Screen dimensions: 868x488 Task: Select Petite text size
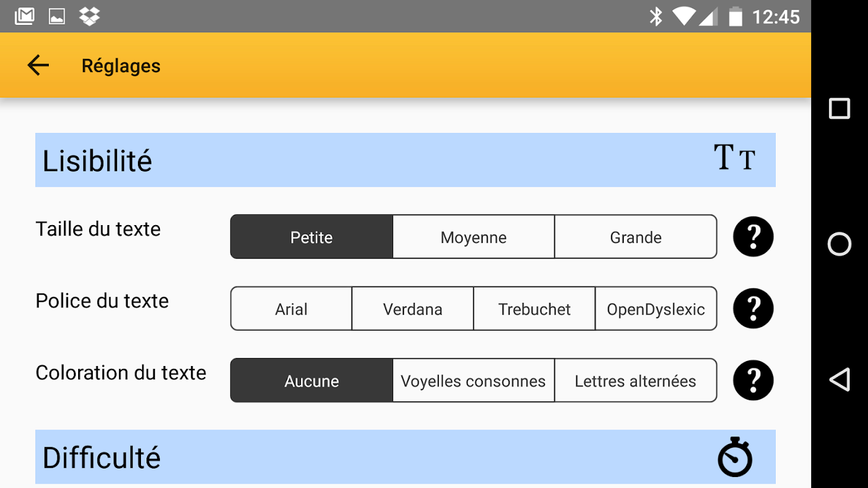[x=311, y=237]
